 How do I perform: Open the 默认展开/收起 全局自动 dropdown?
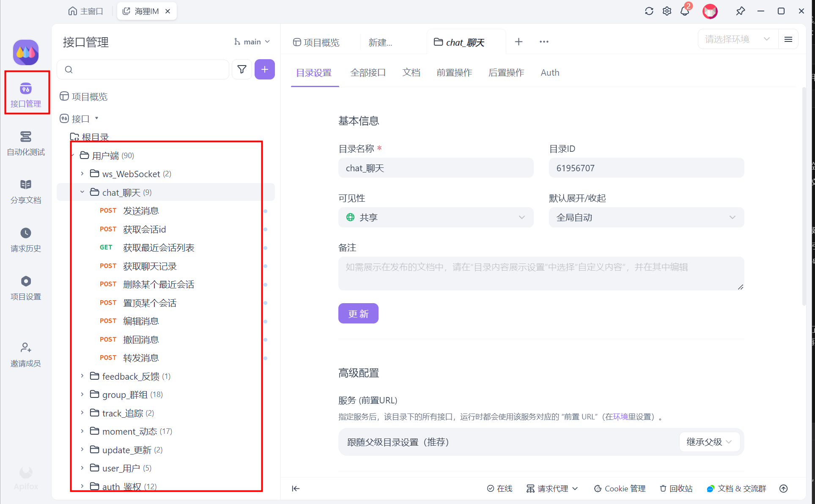tap(646, 217)
